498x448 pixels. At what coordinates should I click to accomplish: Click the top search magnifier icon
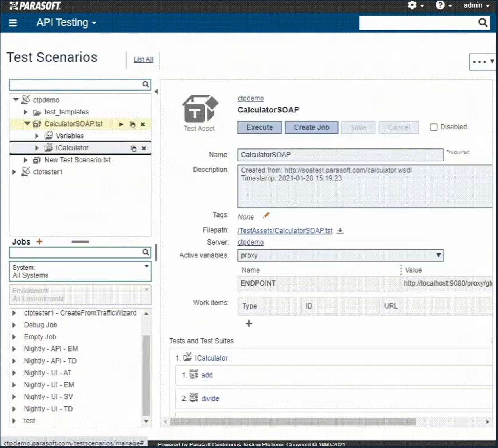pyautogui.click(x=483, y=23)
